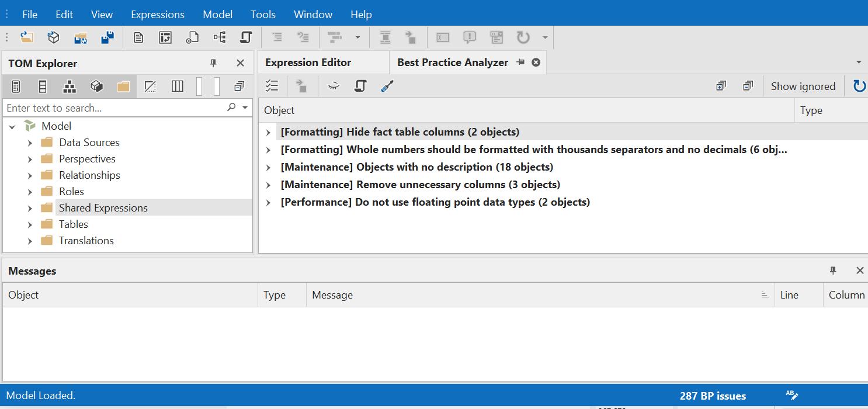
Task: Select the calculator filter icon in TOM Explorer
Action: click(15, 86)
